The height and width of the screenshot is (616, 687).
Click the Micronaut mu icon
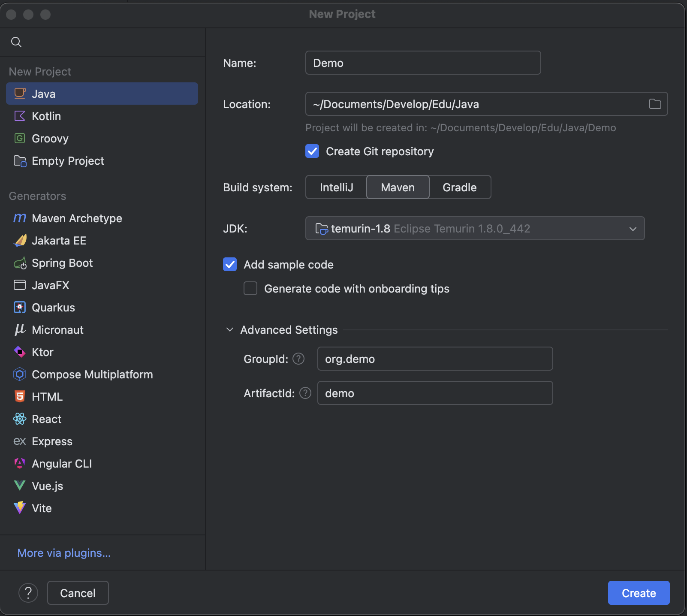(20, 329)
